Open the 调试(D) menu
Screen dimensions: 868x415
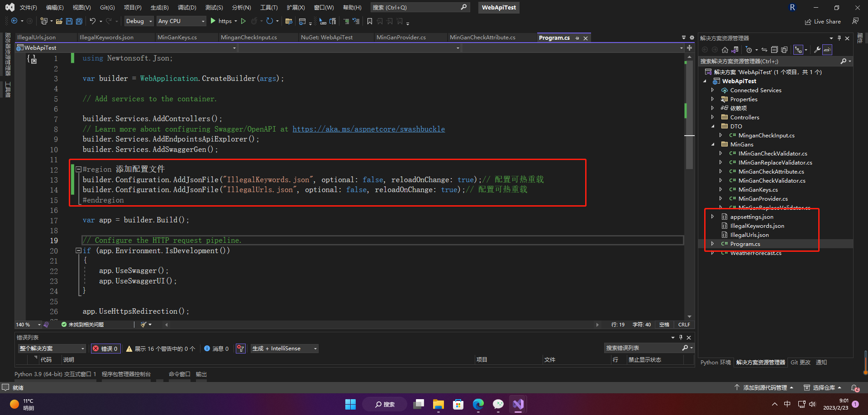[187, 8]
